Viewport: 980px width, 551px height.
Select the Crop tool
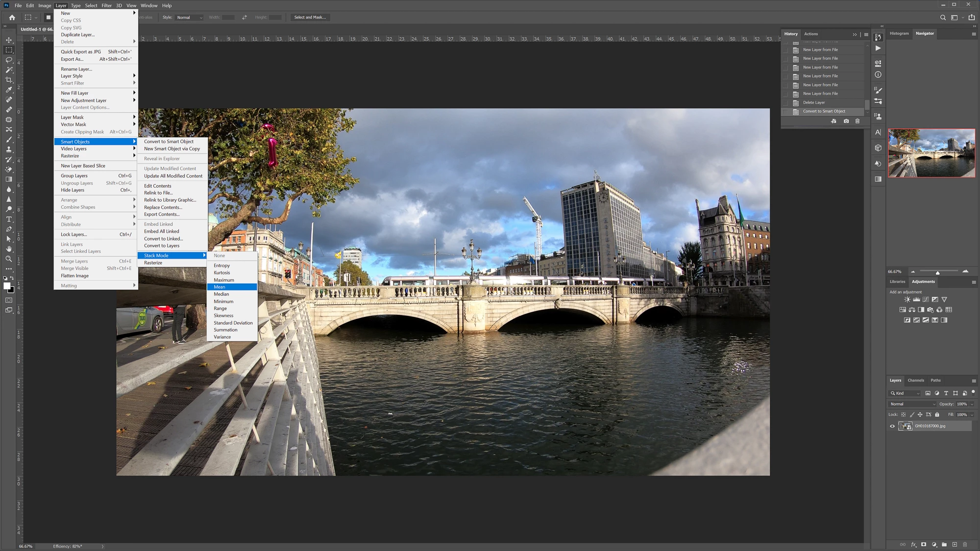pyautogui.click(x=9, y=80)
